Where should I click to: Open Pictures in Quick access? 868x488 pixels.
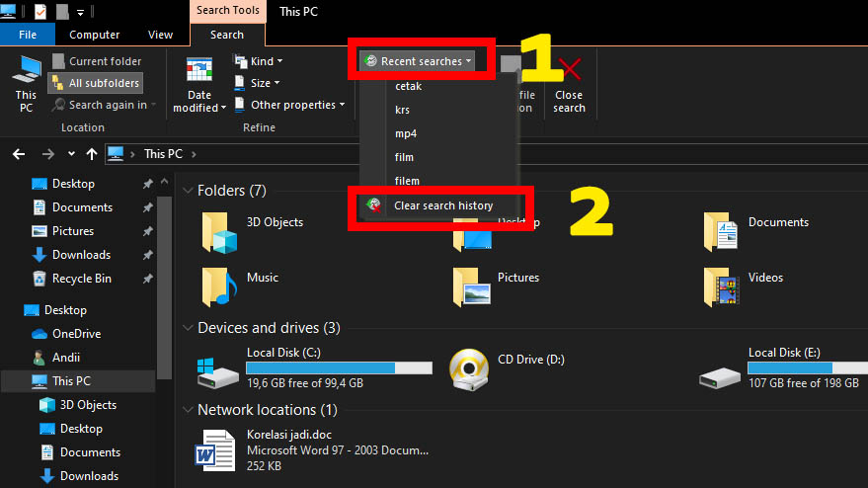pyautogui.click(x=72, y=231)
